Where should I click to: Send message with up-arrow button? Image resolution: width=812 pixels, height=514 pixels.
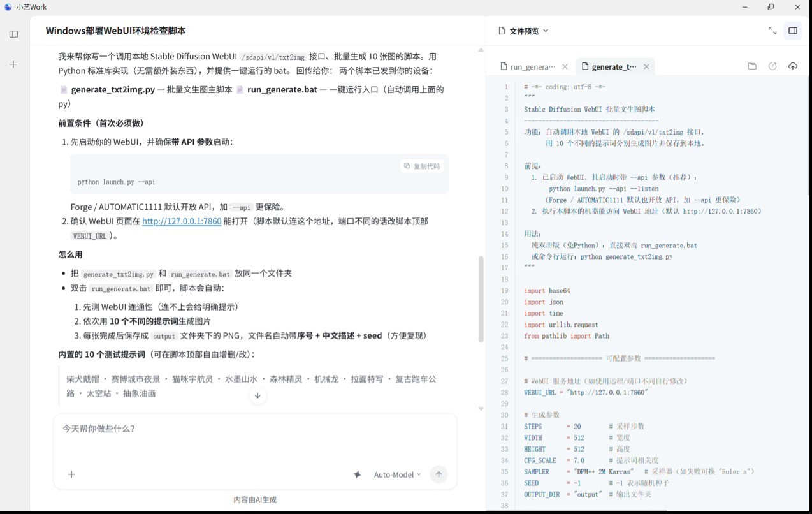coord(439,474)
